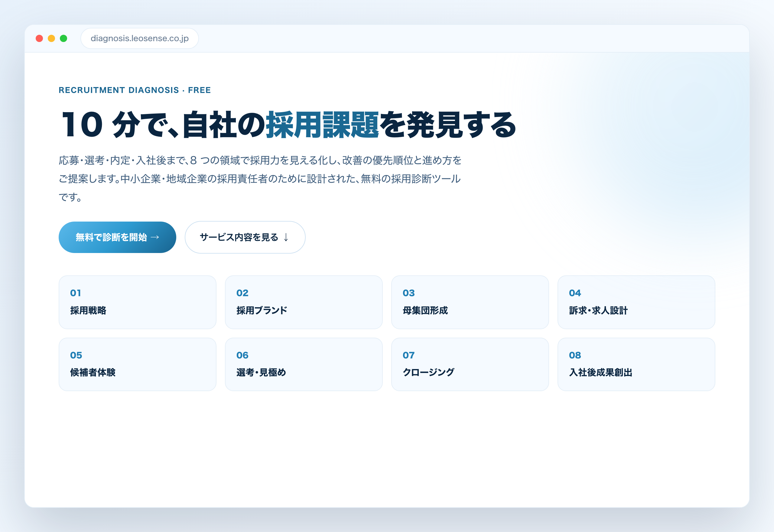Click the headline 10 分で、自社の採用課題を発見する

288,125
